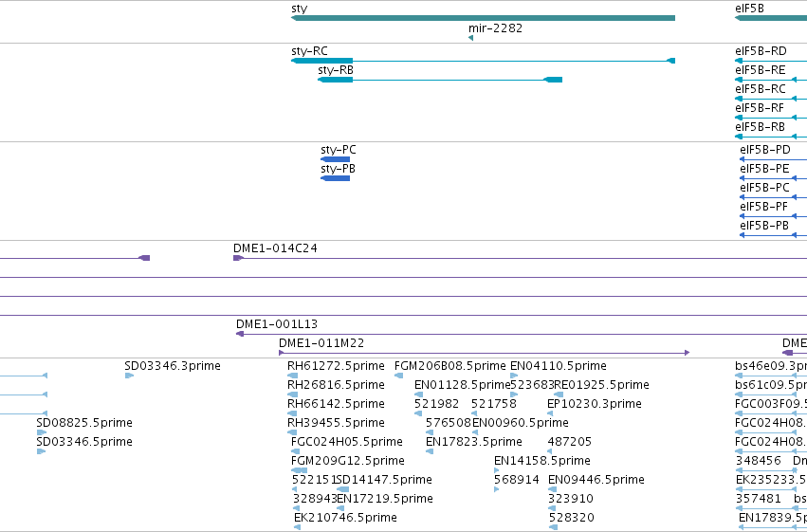Viewport: 807px width, 532px height.
Task: Click the 528320 feature label
Action: (x=572, y=518)
